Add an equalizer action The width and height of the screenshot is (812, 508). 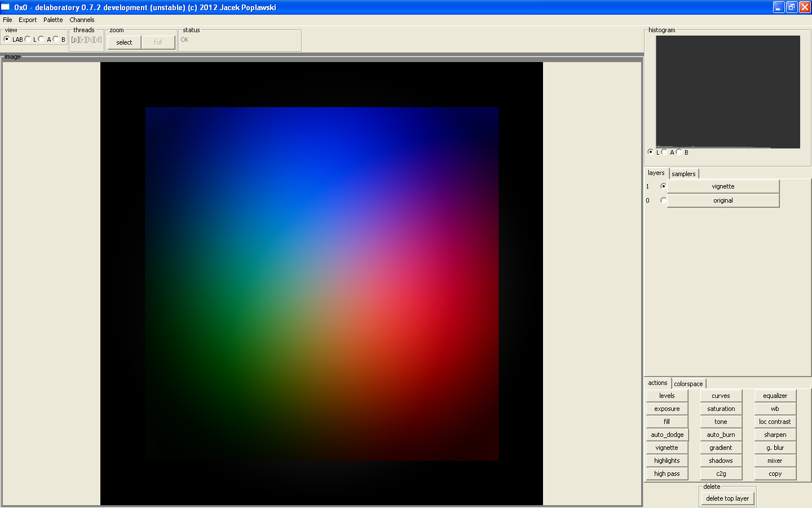(775, 396)
